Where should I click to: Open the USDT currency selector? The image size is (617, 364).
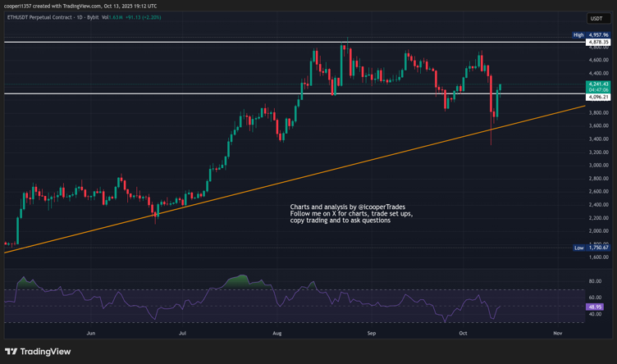(x=596, y=18)
